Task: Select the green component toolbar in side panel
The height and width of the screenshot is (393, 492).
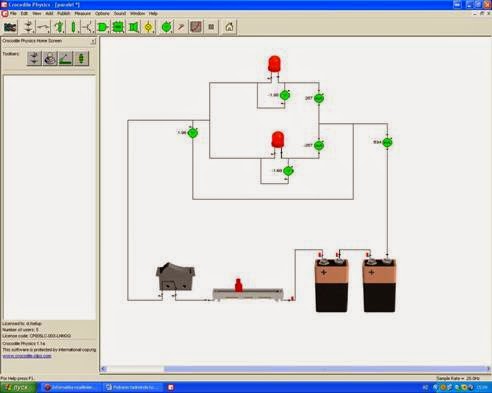Action: pos(81,58)
